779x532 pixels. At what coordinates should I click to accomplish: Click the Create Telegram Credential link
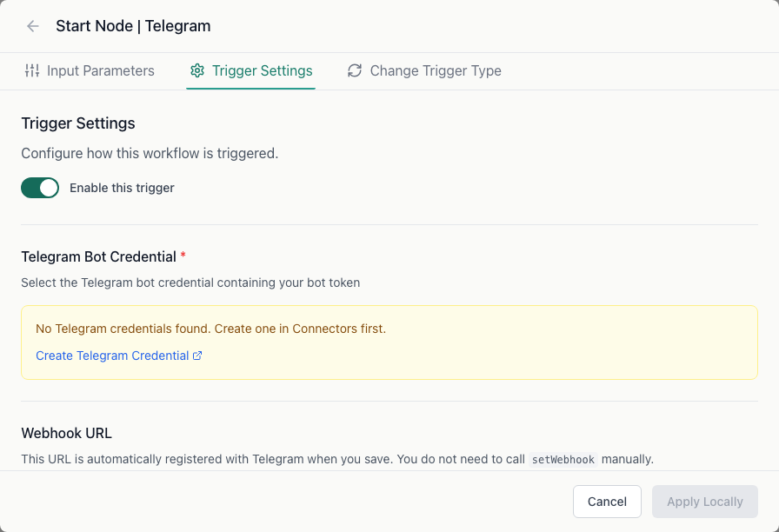click(111, 355)
